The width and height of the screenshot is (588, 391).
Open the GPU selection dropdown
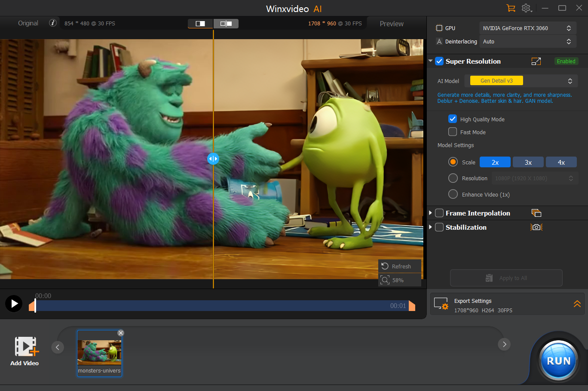click(x=528, y=28)
